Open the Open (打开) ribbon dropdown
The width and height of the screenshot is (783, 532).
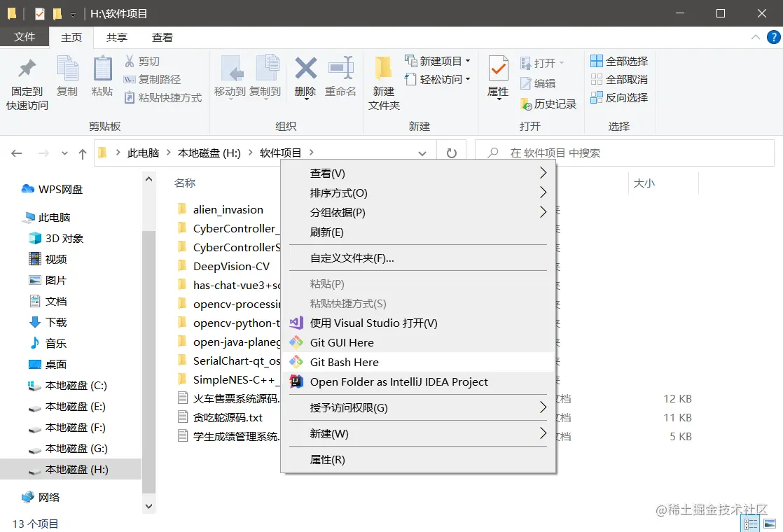tap(542, 63)
